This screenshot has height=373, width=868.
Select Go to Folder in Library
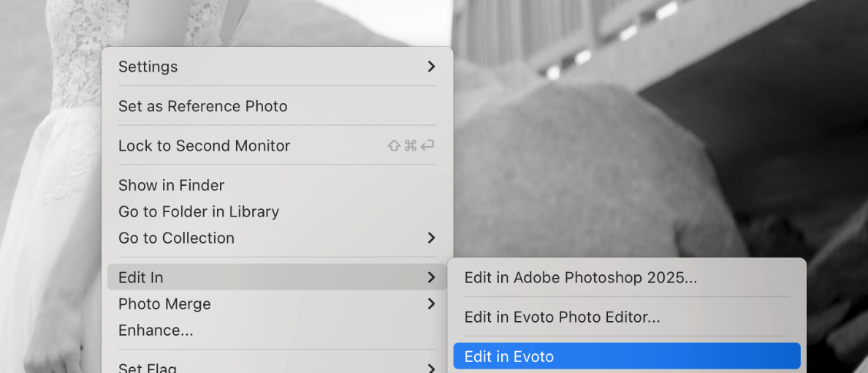pos(277,211)
